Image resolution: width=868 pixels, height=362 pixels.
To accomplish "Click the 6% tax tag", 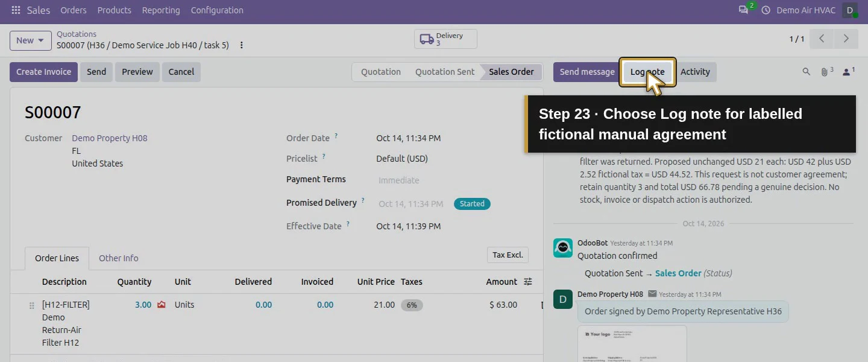I will [412, 305].
